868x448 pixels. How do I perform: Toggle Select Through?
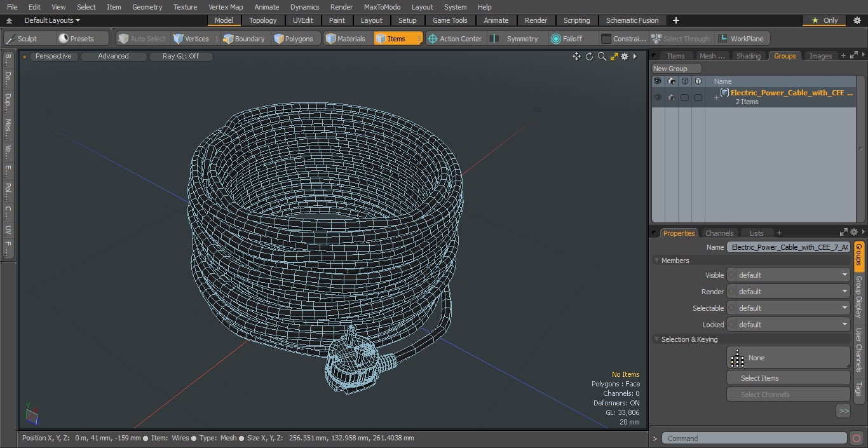pyautogui.click(x=682, y=39)
